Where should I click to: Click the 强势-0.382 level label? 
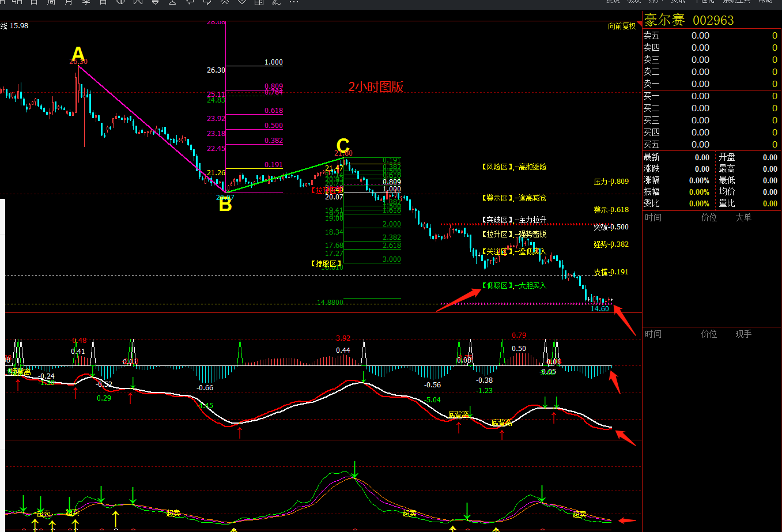pyautogui.click(x=611, y=244)
